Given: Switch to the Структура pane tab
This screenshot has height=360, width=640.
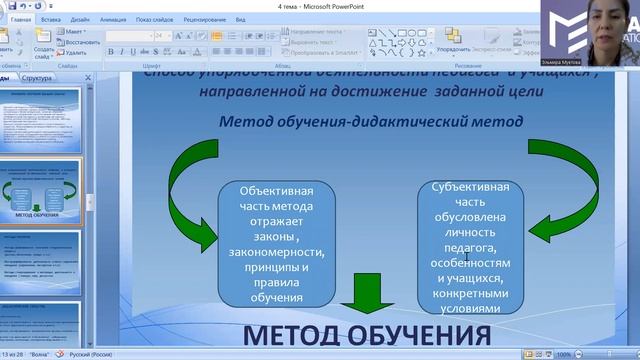Looking at the screenshot, I should pos(37,78).
